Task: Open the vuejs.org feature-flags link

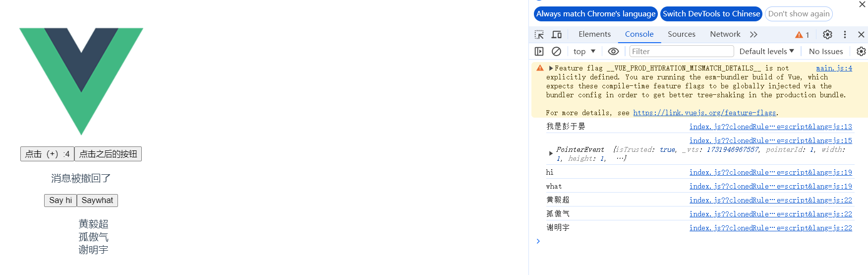Action: [x=704, y=113]
